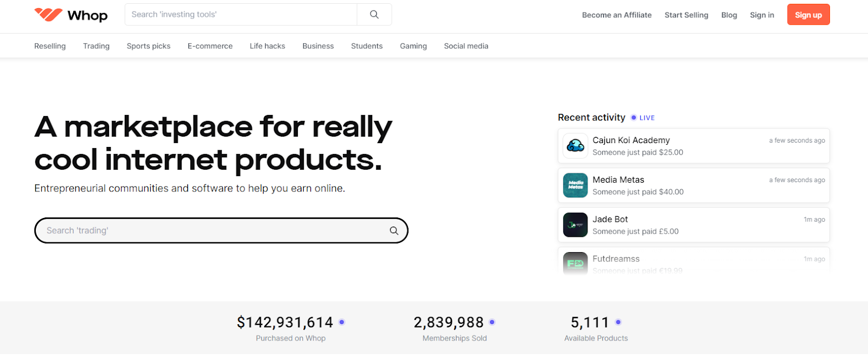
Task: Click the 'Entrepreneurial communities and software' tagline
Action: point(190,188)
